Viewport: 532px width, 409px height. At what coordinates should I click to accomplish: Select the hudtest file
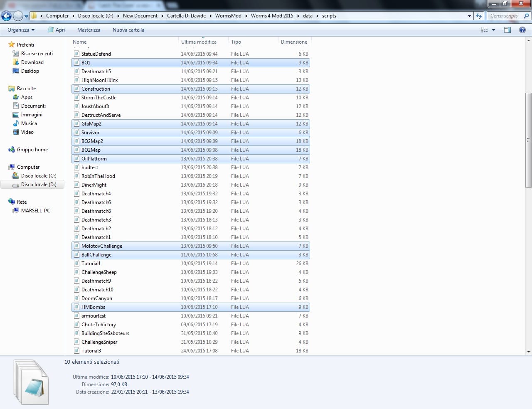[191, 168]
